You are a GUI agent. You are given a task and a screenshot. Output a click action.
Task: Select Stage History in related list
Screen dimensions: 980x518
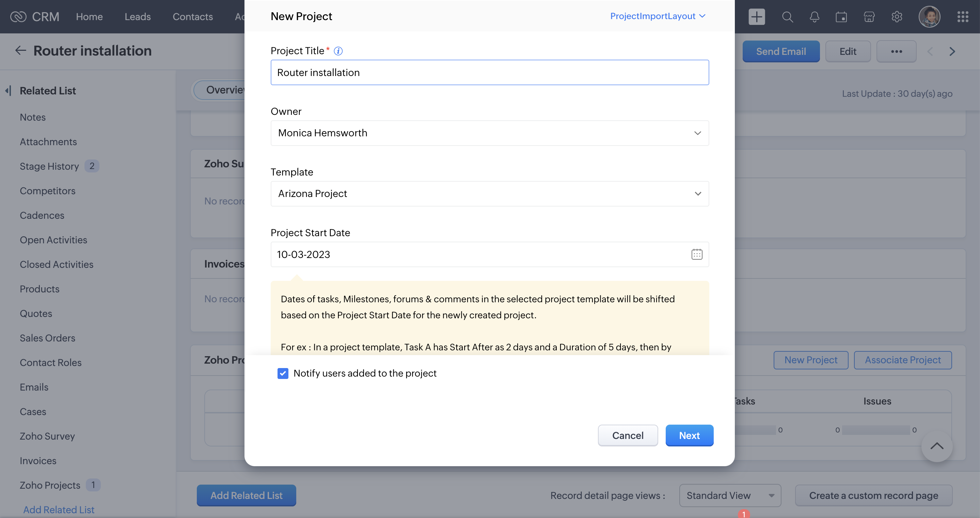click(x=49, y=166)
